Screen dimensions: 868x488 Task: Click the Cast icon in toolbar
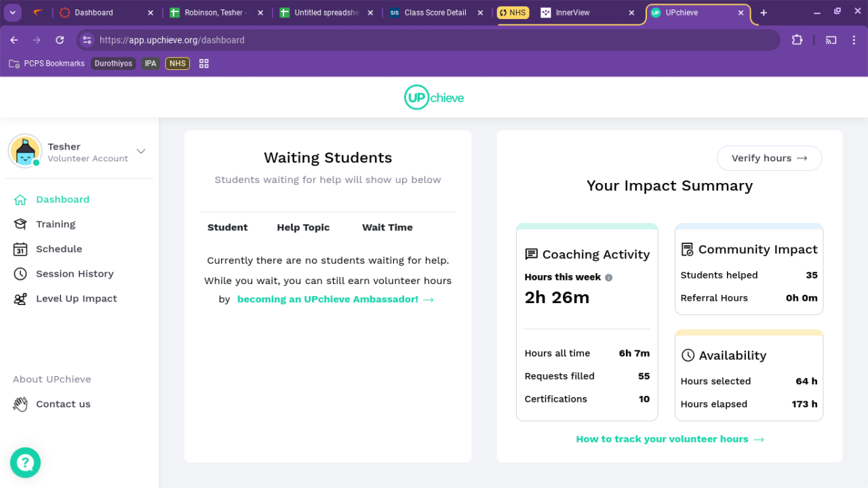tap(831, 40)
